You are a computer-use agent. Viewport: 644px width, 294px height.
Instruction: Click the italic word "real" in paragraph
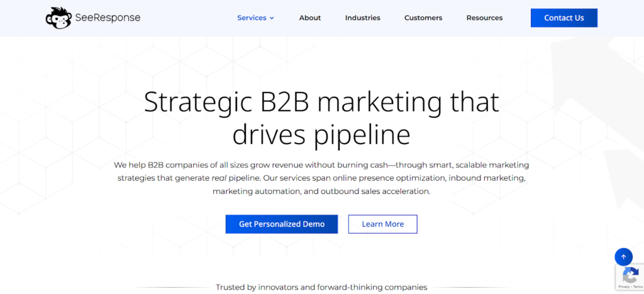click(x=219, y=178)
